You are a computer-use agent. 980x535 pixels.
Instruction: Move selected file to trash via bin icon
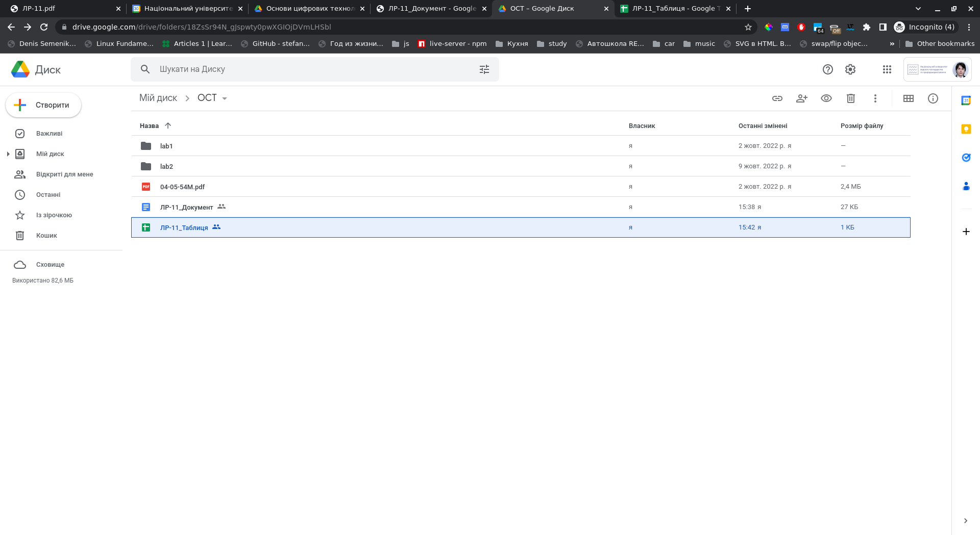click(x=850, y=98)
